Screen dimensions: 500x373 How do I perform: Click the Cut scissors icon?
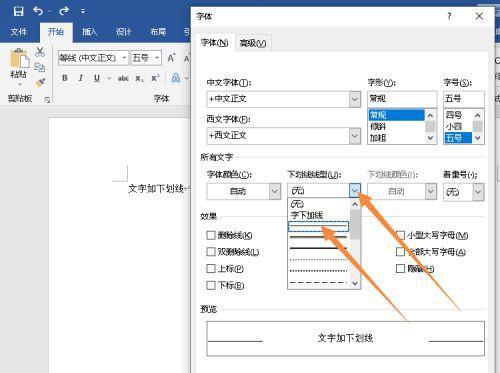(x=40, y=52)
